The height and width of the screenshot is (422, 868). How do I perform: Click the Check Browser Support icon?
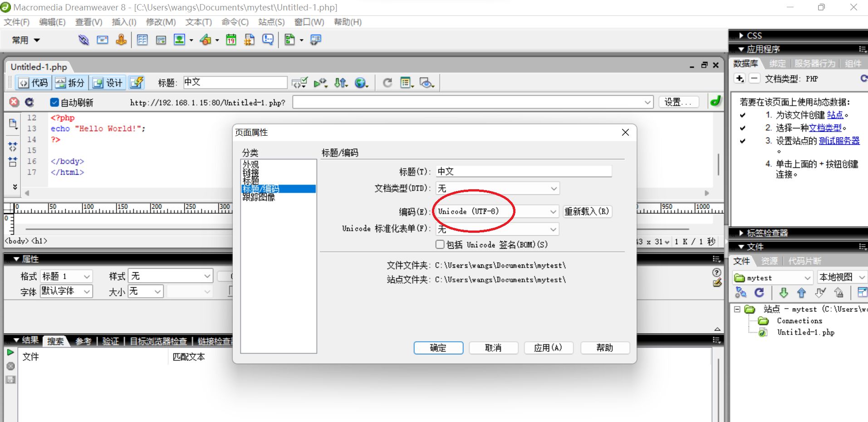point(320,83)
